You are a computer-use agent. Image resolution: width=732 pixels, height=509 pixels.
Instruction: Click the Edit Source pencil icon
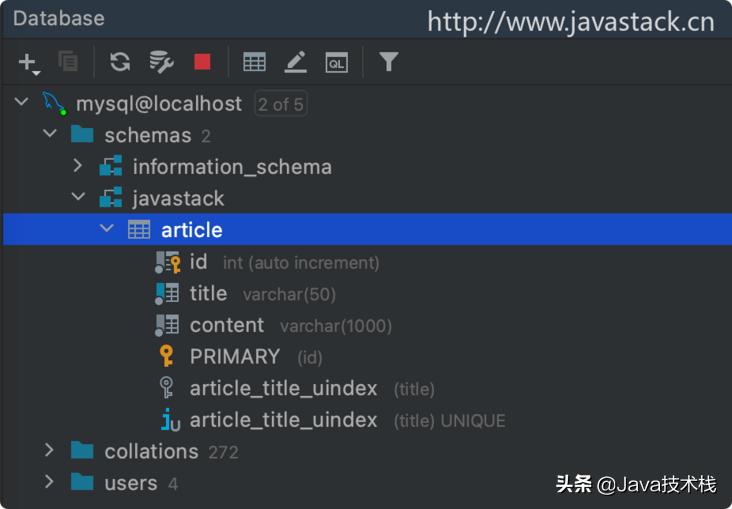coord(296,62)
